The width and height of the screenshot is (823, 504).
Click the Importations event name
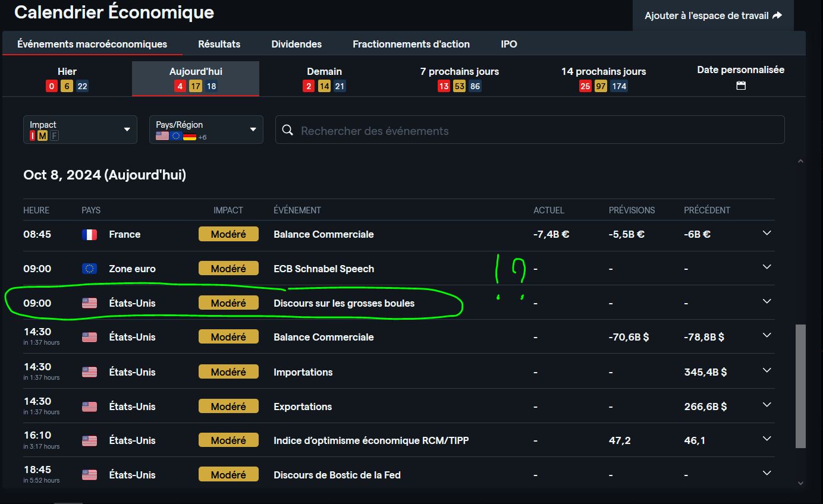[x=303, y=372]
